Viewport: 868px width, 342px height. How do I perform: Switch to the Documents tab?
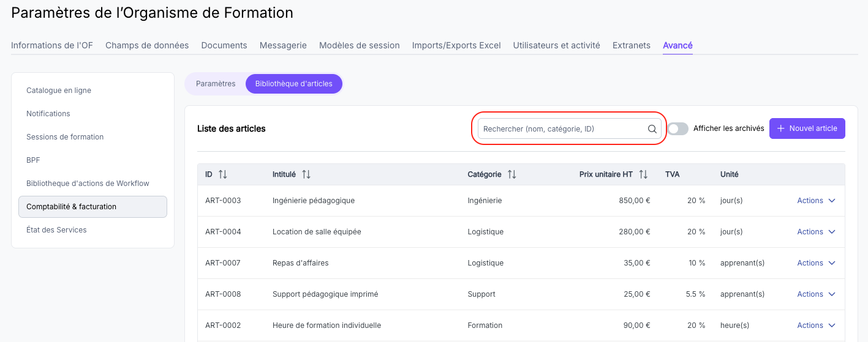click(224, 45)
